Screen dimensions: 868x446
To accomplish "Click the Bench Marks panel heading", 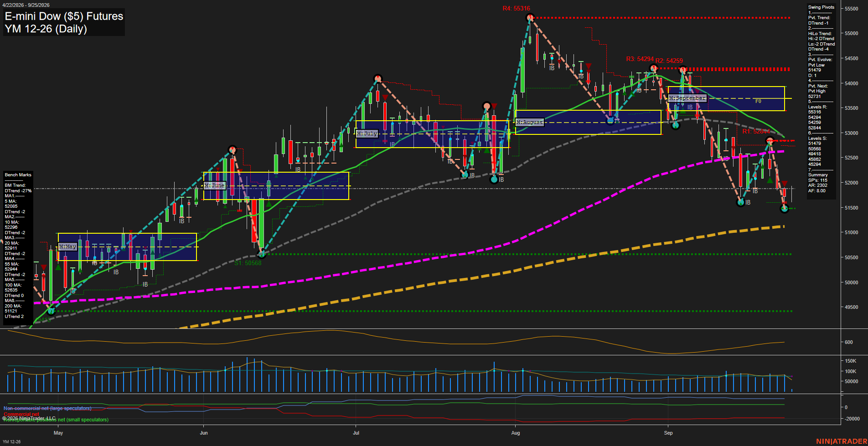I will (18, 175).
